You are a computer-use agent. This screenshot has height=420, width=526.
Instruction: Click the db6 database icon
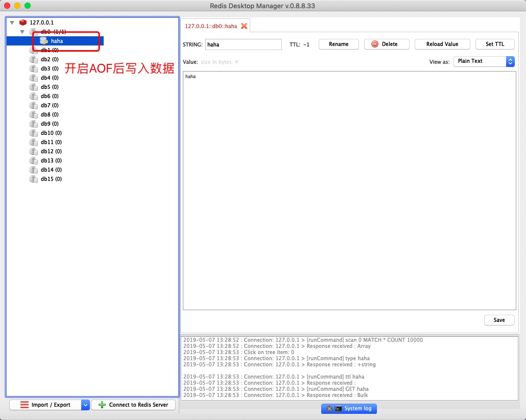coord(34,96)
